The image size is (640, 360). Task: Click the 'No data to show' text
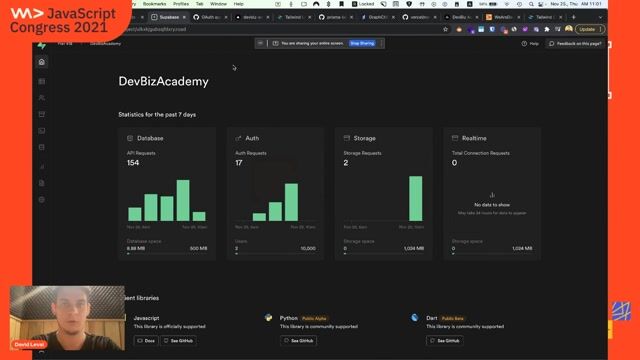click(x=492, y=205)
